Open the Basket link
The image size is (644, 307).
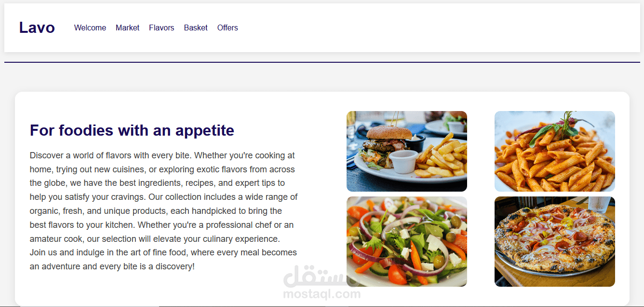[196, 28]
